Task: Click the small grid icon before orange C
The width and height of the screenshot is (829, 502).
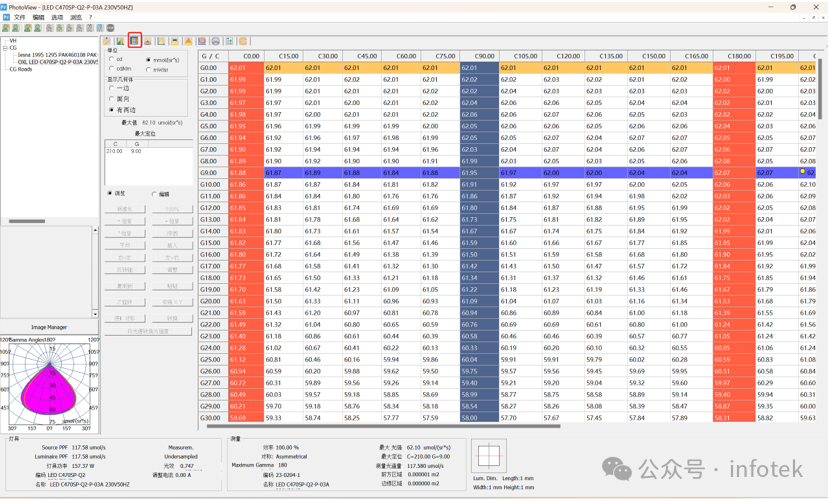Action: coord(229,41)
